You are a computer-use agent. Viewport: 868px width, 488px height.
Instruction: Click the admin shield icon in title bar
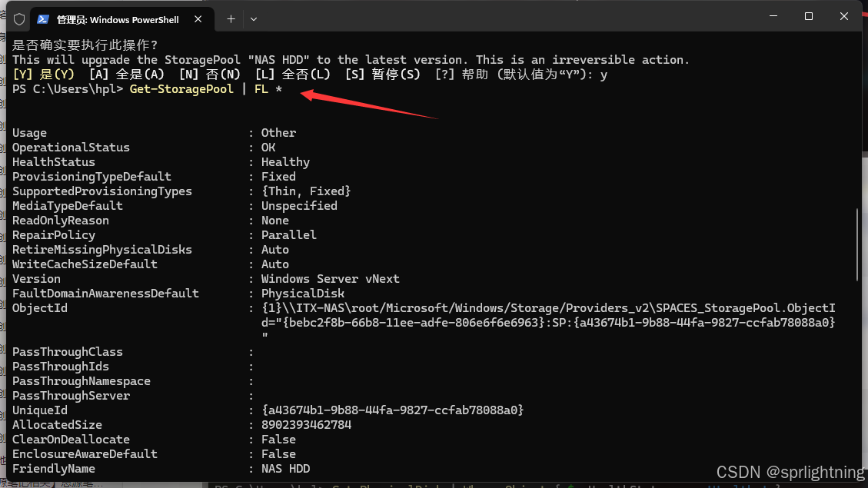click(x=19, y=19)
